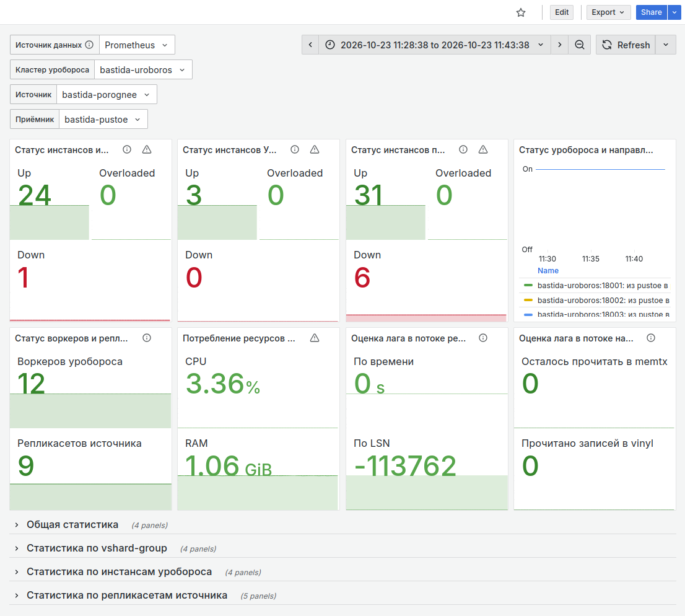Click the blue Share button

point(651,12)
